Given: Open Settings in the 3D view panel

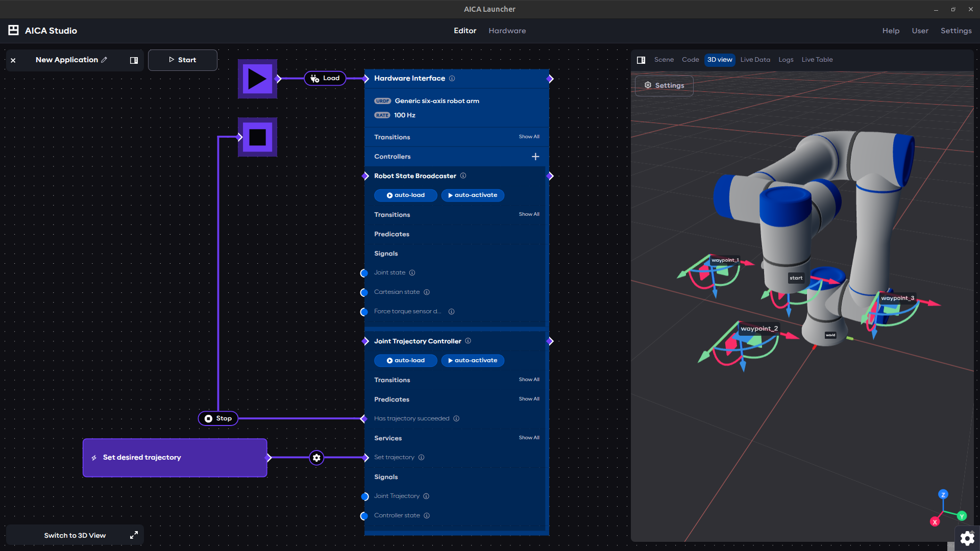Looking at the screenshot, I should [664, 85].
